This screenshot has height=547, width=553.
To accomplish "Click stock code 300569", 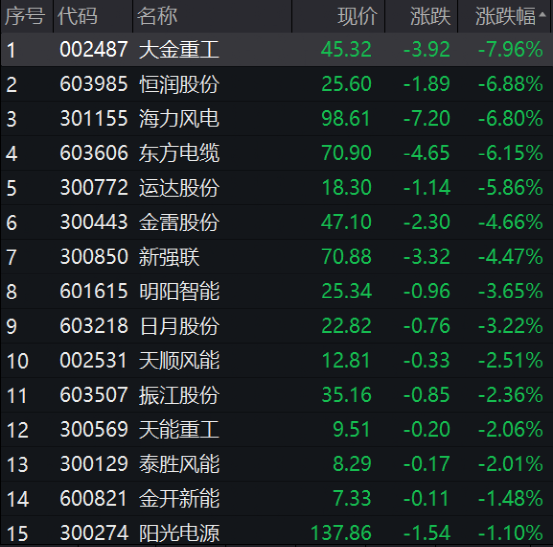I will [93, 430].
